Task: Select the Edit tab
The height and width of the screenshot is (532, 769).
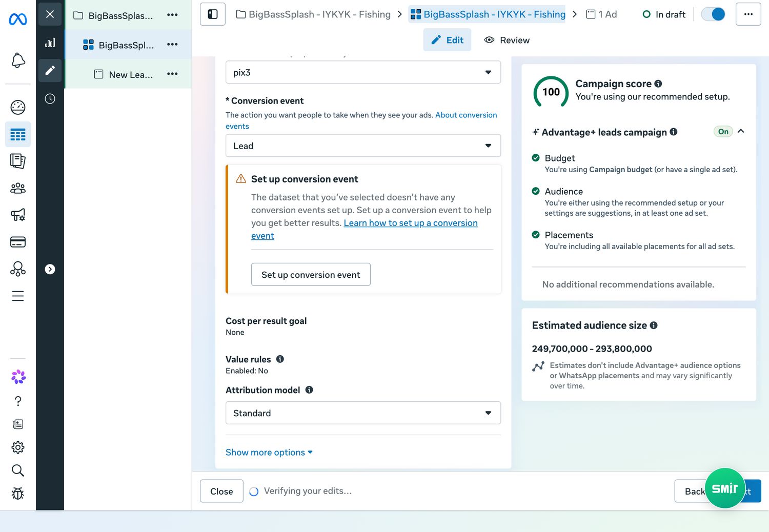Action: coord(447,40)
